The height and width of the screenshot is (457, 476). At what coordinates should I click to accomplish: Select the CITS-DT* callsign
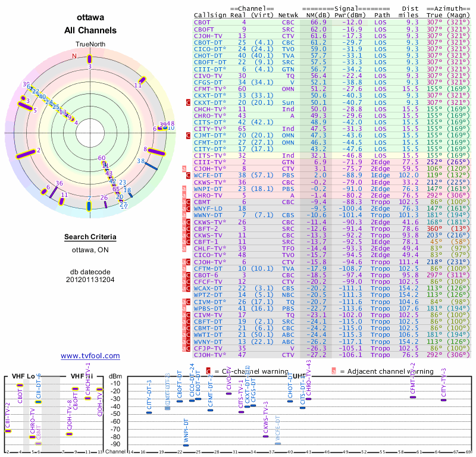point(210,122)
